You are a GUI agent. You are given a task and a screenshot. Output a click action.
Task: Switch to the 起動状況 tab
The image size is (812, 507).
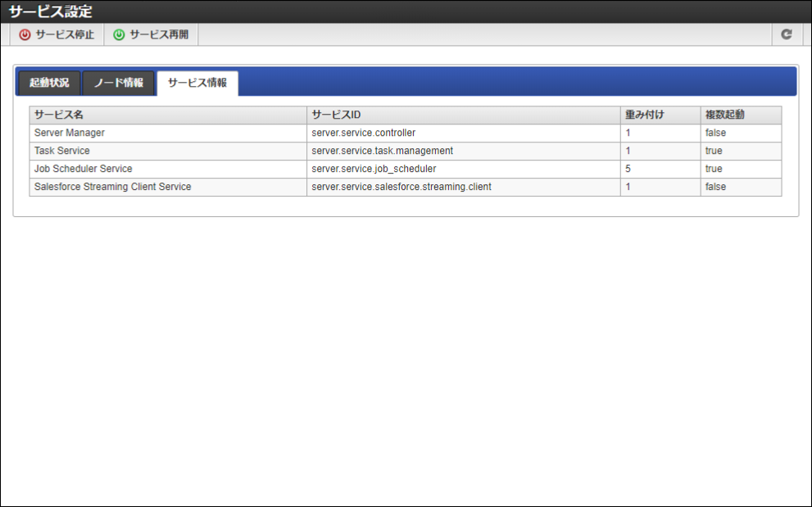click(x=49, y=83)
